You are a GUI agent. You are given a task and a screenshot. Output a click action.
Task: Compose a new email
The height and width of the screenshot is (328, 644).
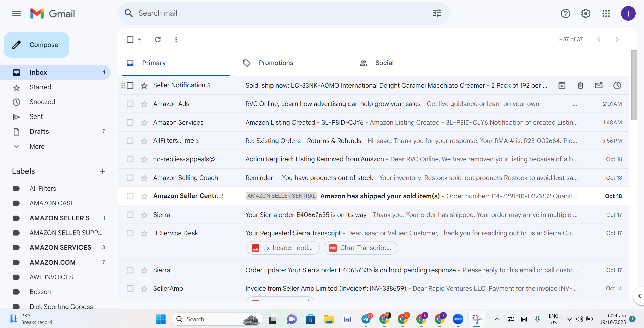pyautogui.click(x=37, y=45)
